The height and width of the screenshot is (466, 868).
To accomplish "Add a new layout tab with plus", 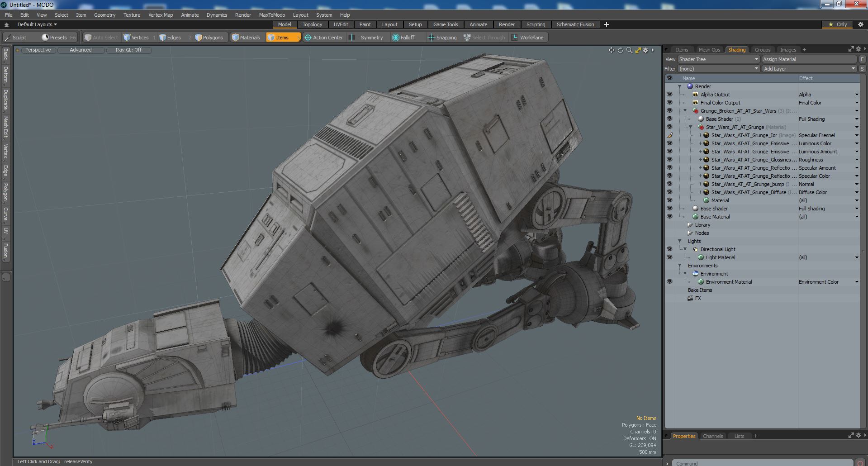I will coord(607,24).
